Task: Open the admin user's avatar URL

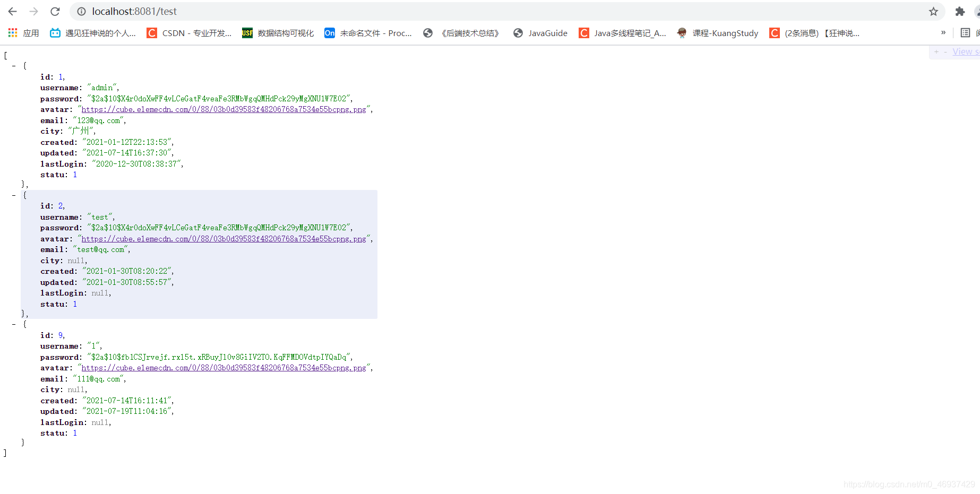Action: tap(223, 109)
